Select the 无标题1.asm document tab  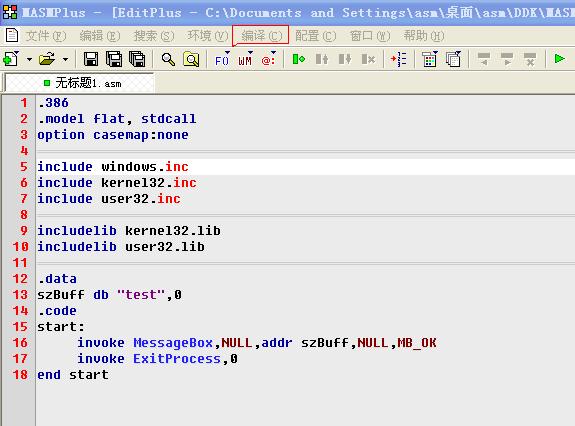coord(80,83)
